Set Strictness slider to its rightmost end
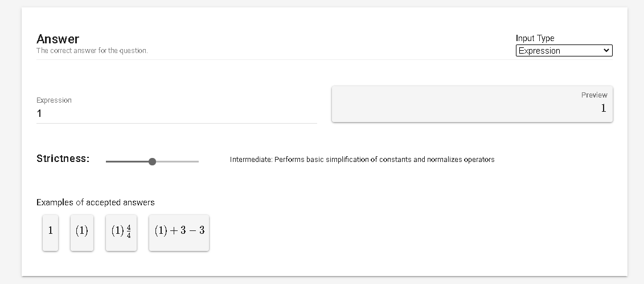 (x=198, y=161)
